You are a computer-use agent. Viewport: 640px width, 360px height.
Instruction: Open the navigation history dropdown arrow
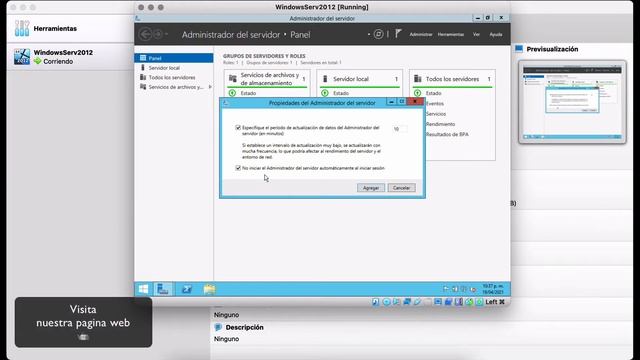(167, 34)
